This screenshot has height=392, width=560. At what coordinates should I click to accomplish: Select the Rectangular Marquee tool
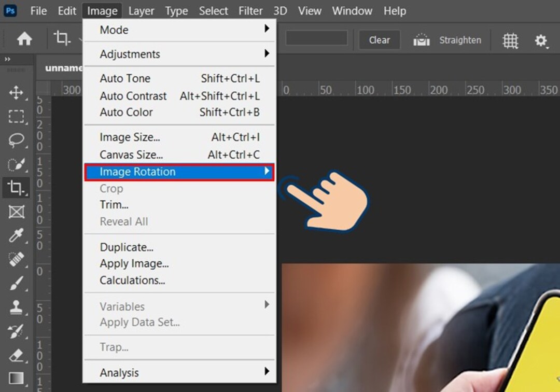tap(16, 116)
